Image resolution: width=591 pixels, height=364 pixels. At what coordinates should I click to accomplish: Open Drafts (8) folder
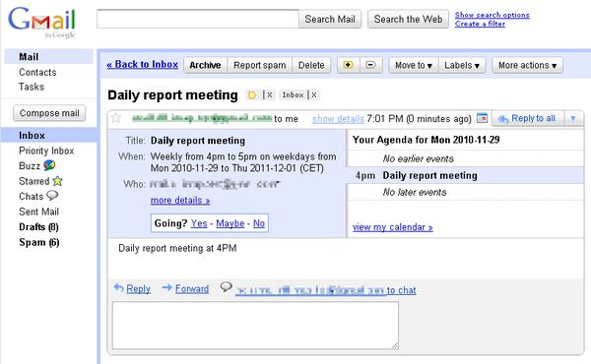click(x=38, y=227)
